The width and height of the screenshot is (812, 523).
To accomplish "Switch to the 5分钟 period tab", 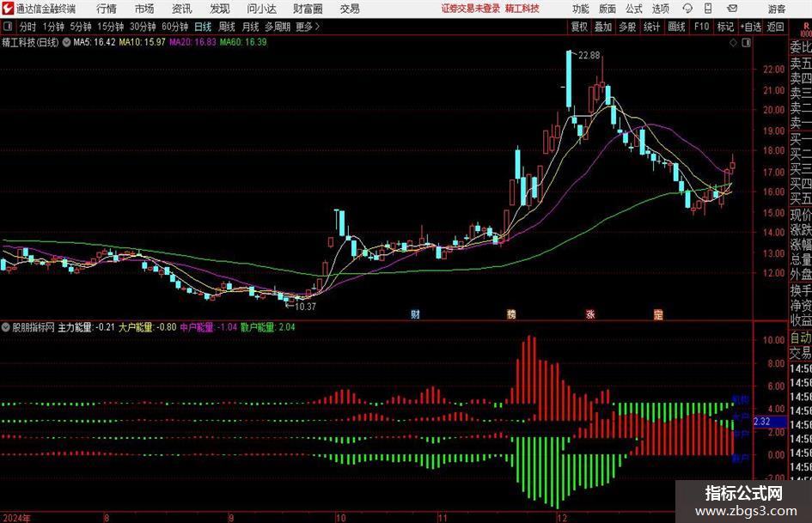I will click(80, 27).
